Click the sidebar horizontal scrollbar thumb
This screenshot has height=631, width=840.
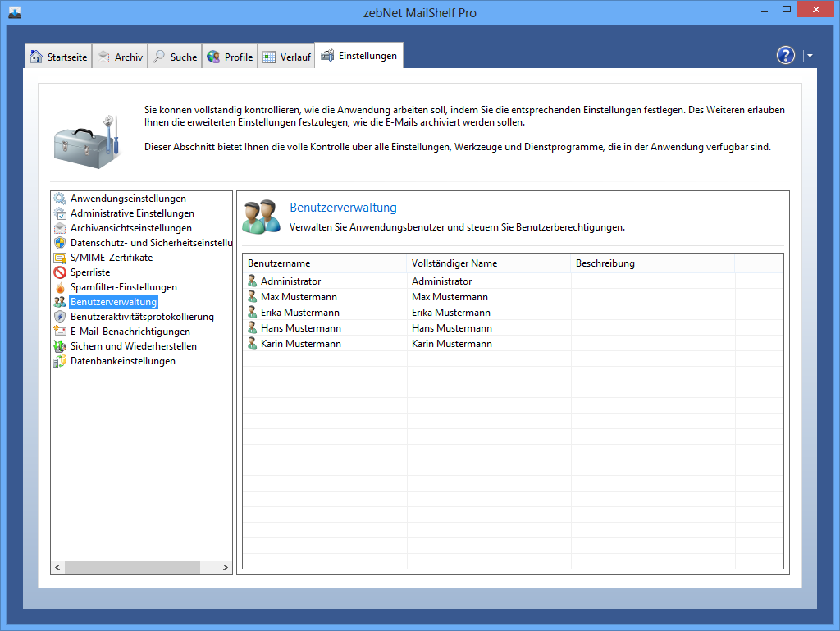pyautogui.click(x=132, y=567)
